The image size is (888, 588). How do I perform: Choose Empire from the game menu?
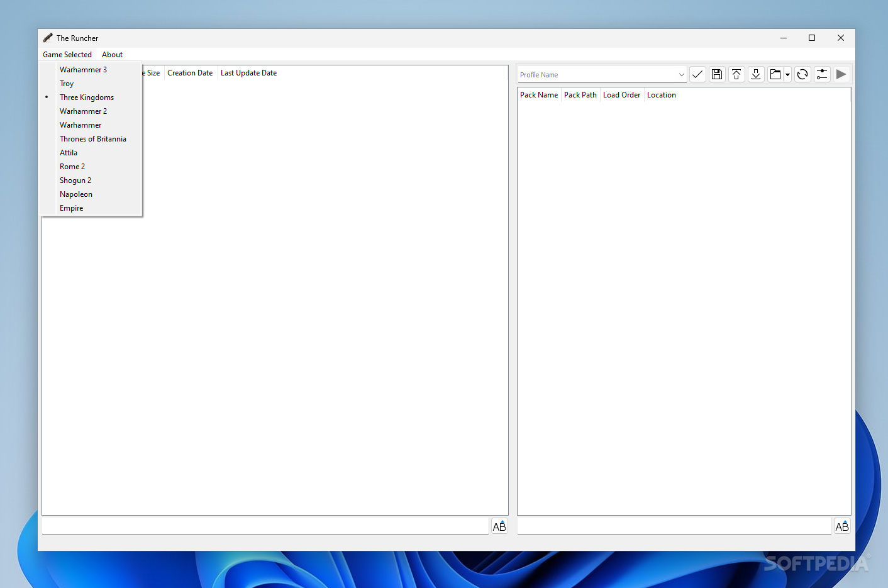(92, 208)
